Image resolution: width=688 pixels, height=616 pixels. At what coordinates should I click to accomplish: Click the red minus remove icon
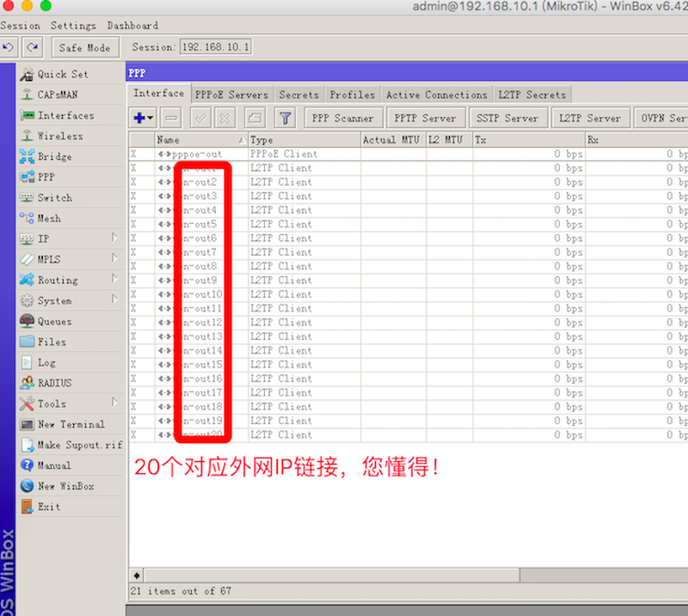(x=171, y=118)
